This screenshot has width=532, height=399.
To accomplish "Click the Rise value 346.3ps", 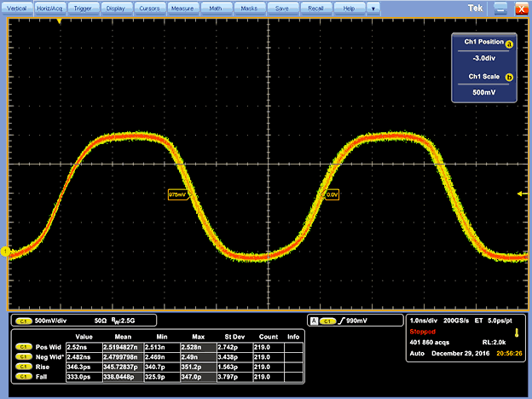I will coord(84,367).
